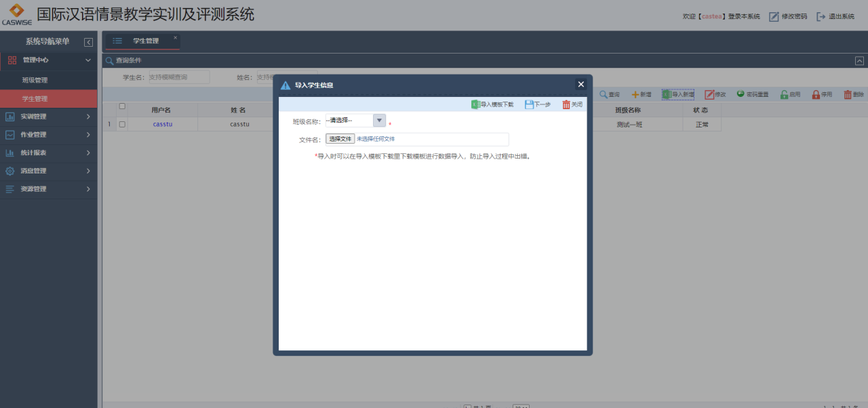Screen dimensions: 868x408
Task: Click the 选择文件 button
Action: (340, 139)
